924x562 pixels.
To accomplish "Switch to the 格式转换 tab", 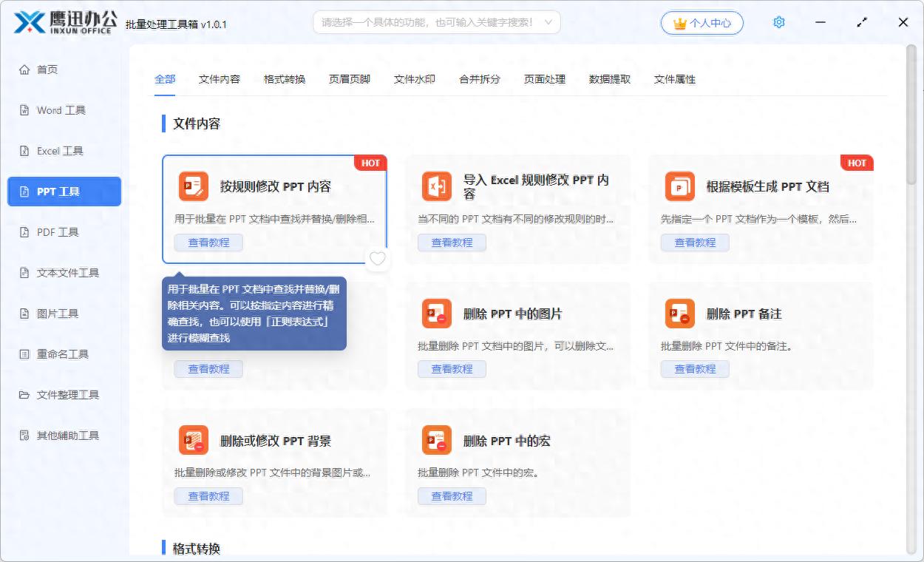I will (x=285, y=79).
